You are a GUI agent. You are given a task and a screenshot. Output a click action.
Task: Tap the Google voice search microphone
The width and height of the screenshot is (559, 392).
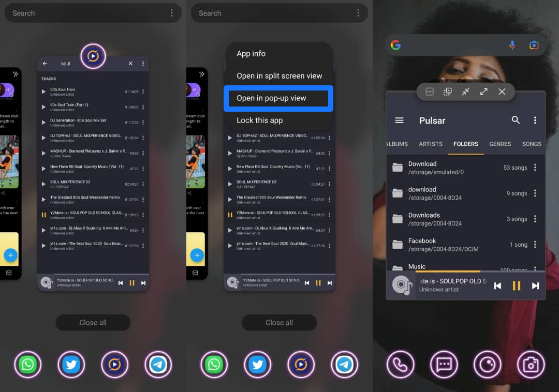coord(512,45)
